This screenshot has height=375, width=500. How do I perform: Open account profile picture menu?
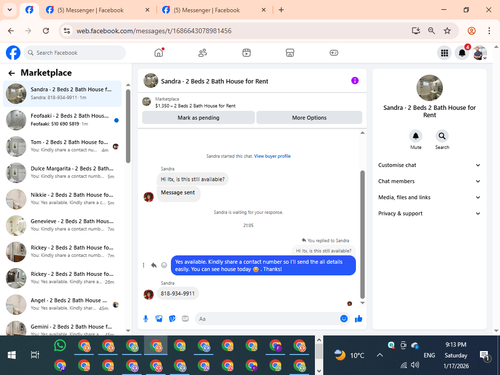point(480,53)
